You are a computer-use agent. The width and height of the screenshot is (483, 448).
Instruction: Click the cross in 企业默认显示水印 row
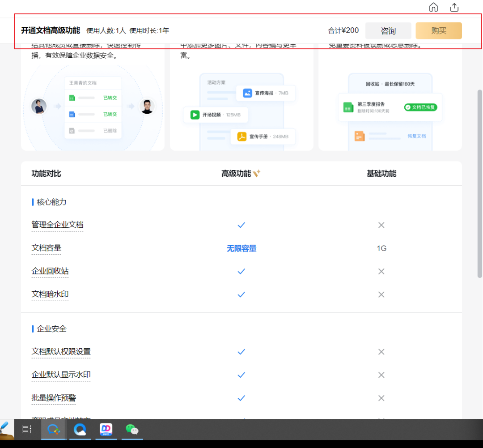(x=381, y=375)
